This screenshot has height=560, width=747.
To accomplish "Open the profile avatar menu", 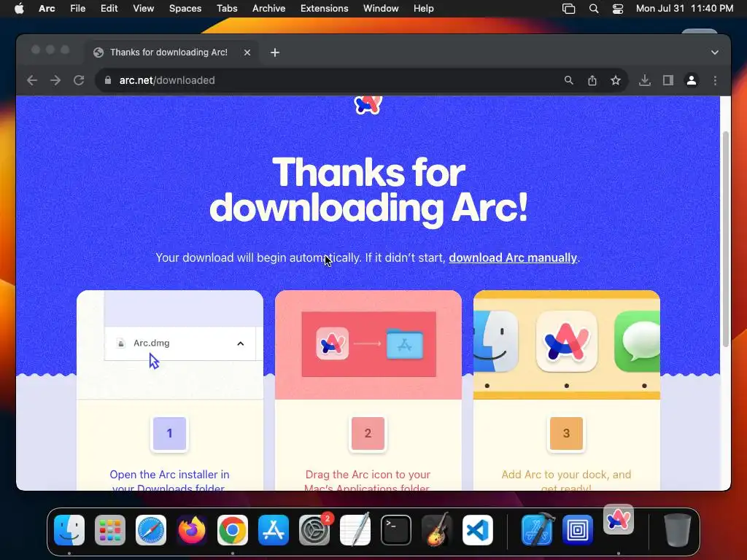I will pyautogui.click(x=692, y=80).
